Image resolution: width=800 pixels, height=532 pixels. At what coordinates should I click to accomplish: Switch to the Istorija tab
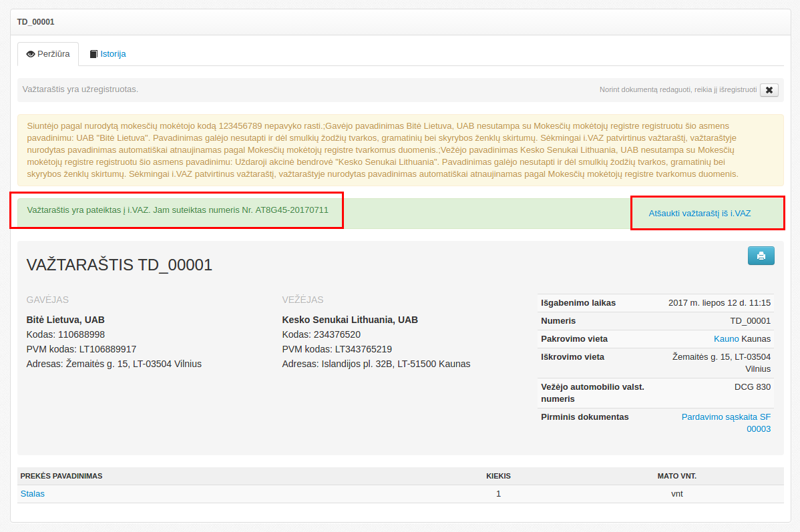[112, 54]
